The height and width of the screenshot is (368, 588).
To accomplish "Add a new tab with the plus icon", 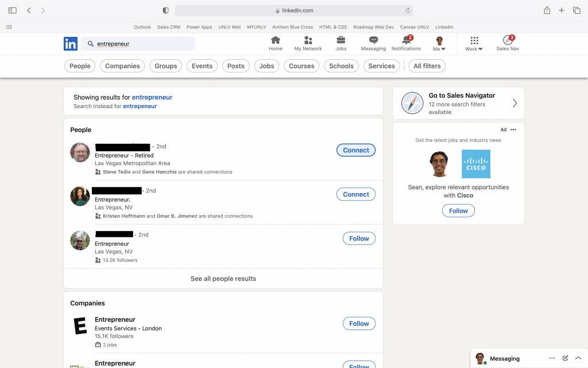I will click(x=562, y=10).
